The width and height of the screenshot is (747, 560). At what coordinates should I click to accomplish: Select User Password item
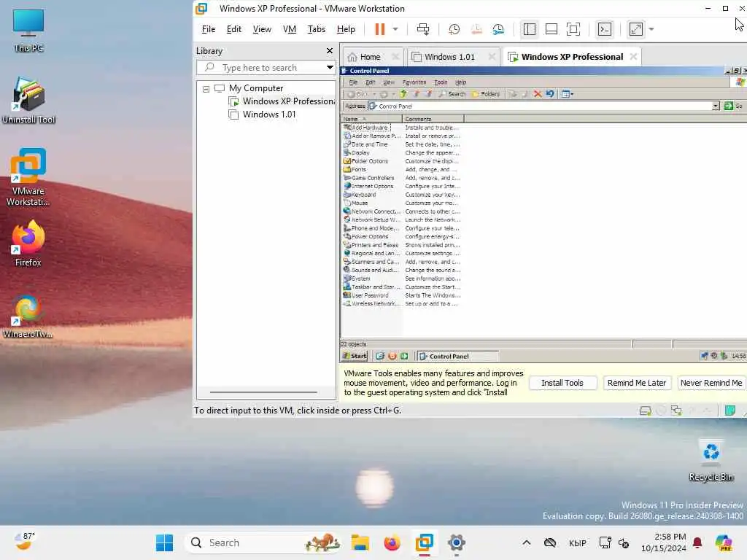point(366,295)
